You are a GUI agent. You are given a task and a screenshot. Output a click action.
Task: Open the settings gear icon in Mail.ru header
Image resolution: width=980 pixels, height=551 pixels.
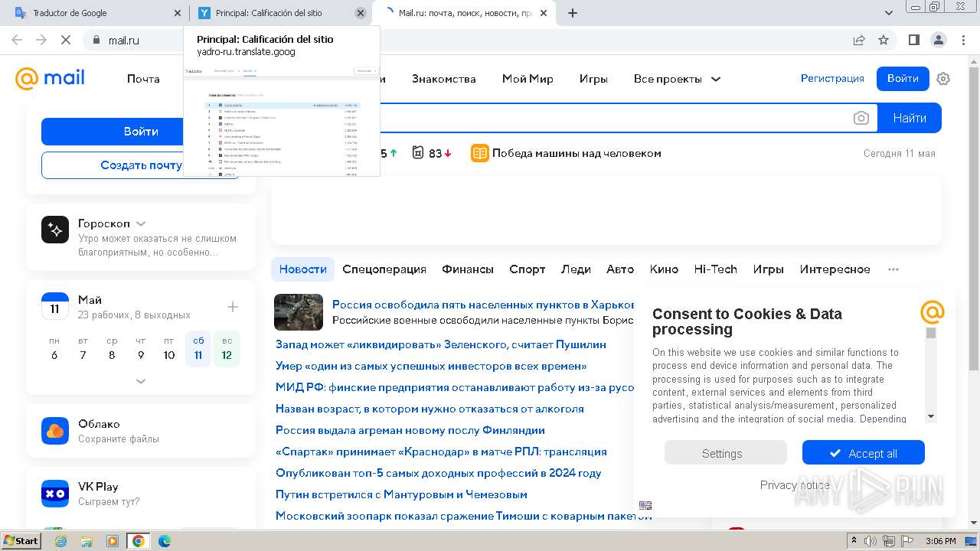(x=943, y=79)
